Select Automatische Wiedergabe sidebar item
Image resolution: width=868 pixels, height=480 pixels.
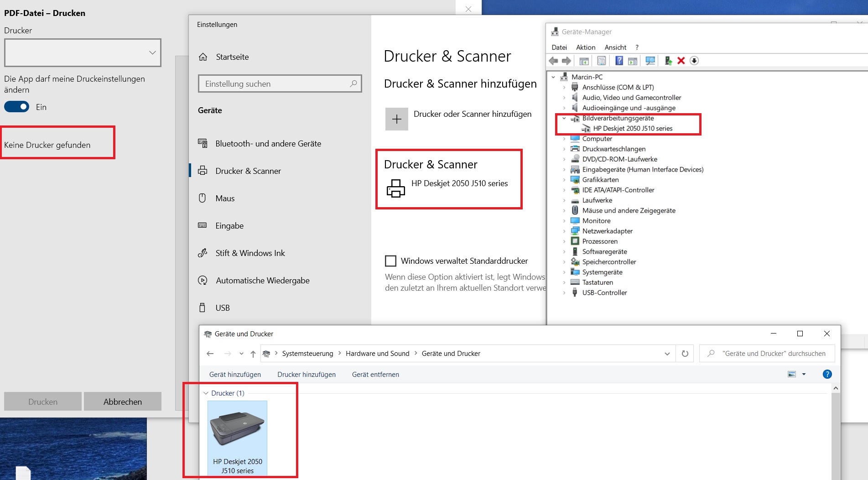pos(280,281)
